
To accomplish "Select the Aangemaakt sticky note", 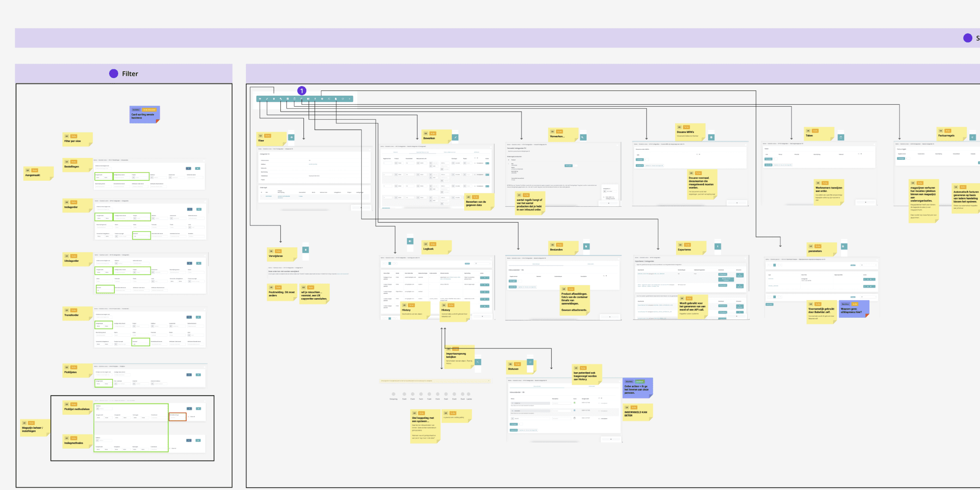I will tap(38, 174).
